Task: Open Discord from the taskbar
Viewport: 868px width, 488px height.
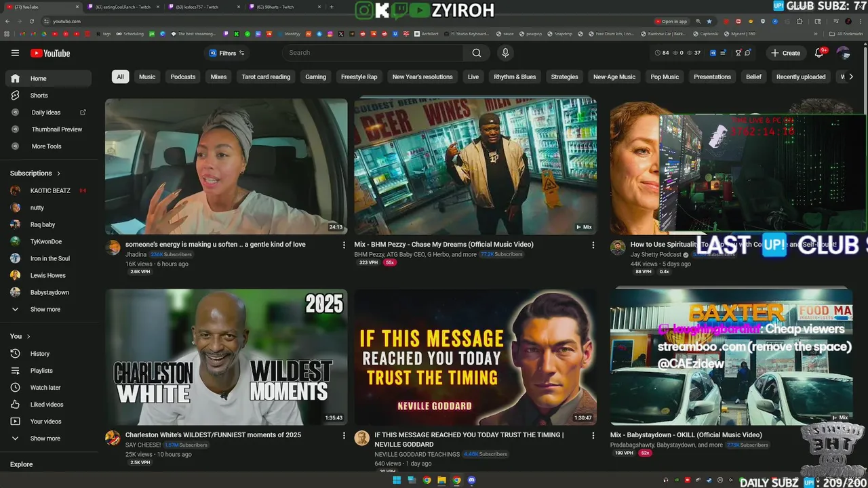Action: [471, 481]
